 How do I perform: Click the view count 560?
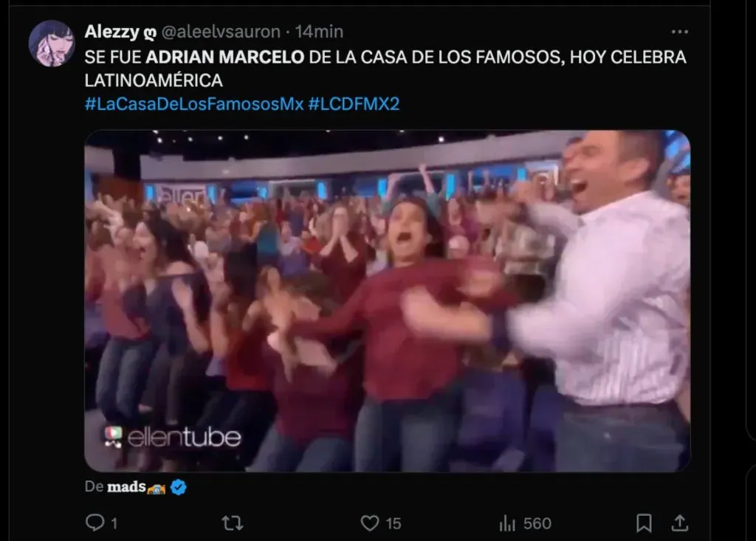pos(537,523)
